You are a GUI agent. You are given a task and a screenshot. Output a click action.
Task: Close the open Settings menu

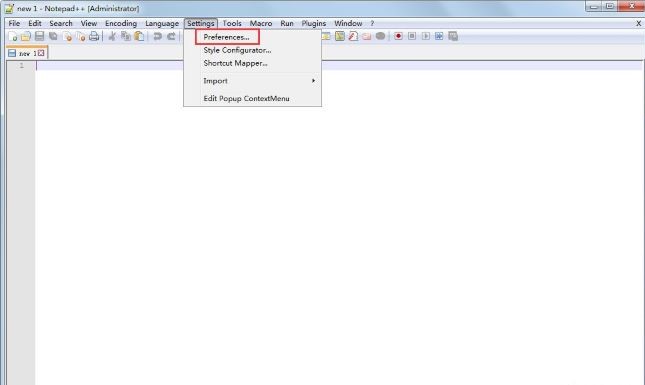(201, 23)
